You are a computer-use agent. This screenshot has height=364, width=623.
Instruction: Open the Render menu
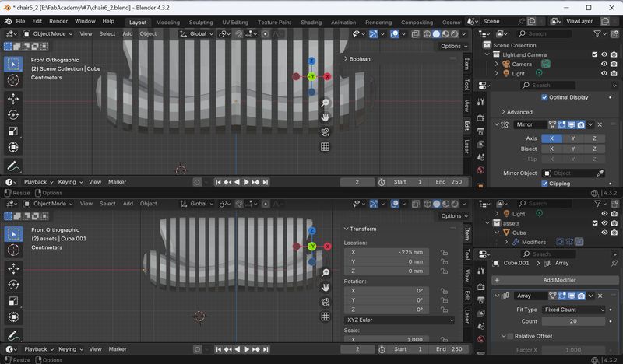tap(58, 22)
